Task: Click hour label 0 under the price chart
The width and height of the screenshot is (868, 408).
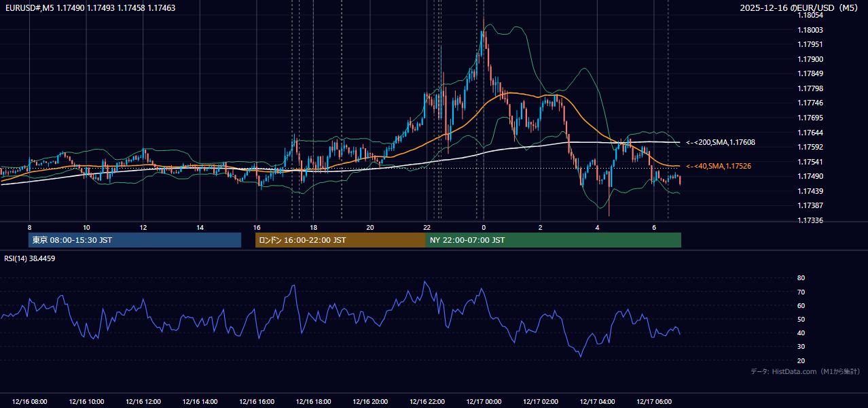Action: click(484, 227)
